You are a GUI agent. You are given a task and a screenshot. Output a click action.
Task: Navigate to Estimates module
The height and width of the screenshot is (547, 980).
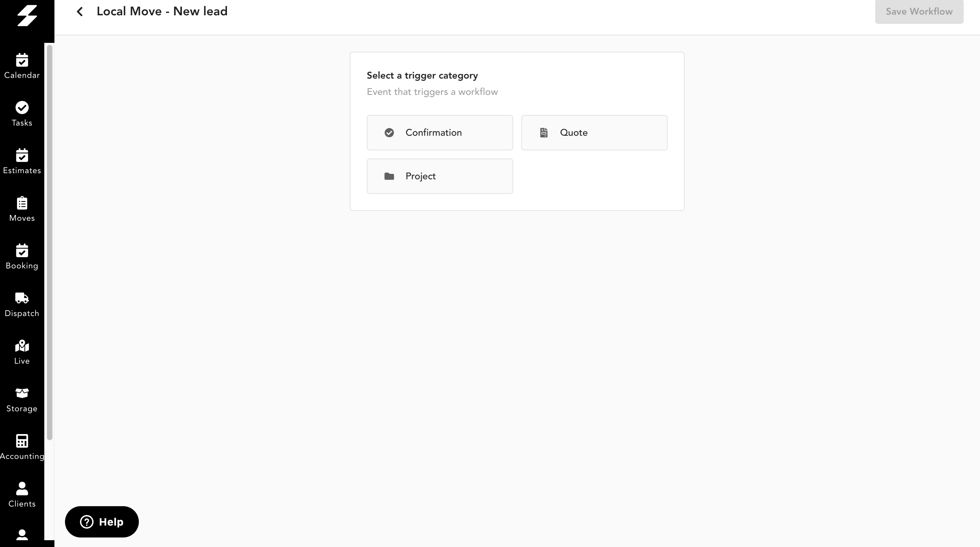(x=21, y=161)
